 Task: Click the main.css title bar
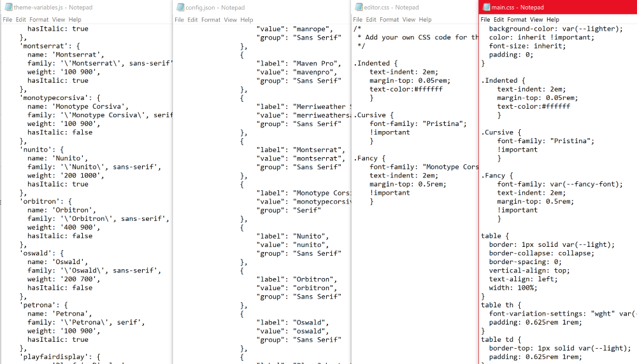[573, 7]
